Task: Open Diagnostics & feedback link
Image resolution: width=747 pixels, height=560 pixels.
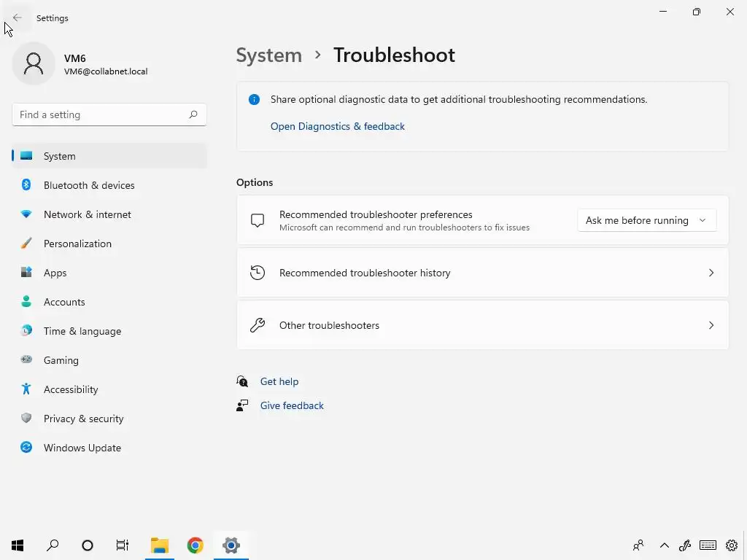Action: (337, 126)
